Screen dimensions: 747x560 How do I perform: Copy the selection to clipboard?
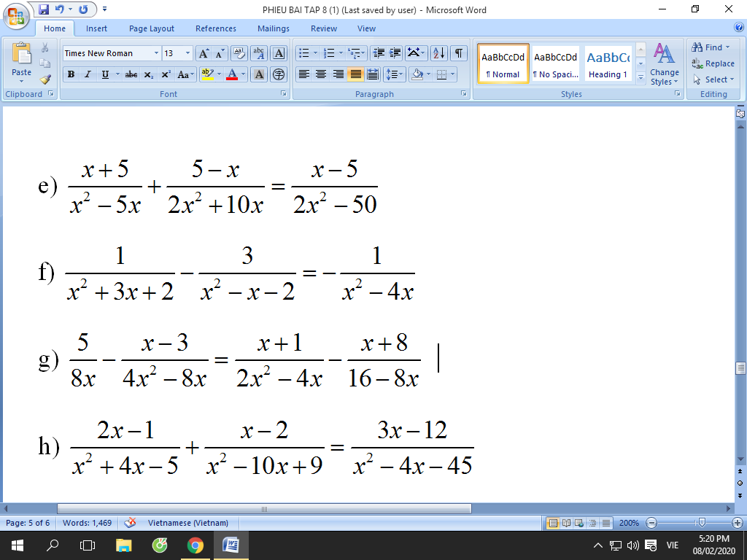[x=44, y=63]
